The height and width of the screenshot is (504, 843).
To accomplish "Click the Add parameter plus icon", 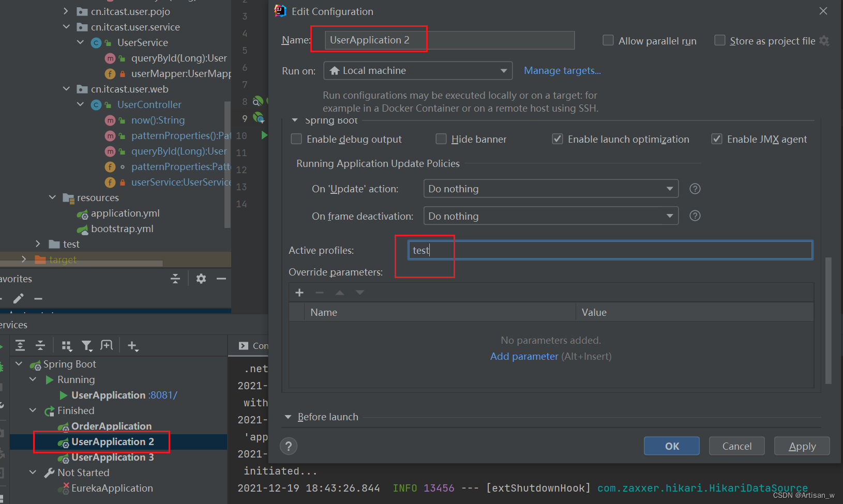I will 299,293.
